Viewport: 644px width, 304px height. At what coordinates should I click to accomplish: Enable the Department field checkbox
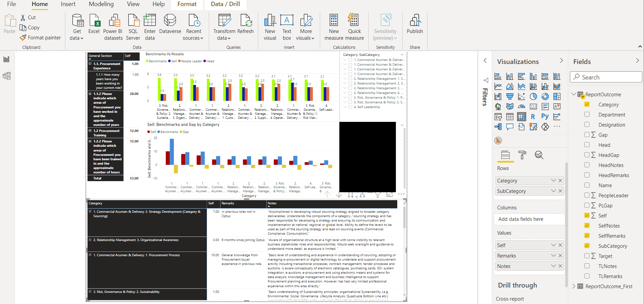click(587, 114)
